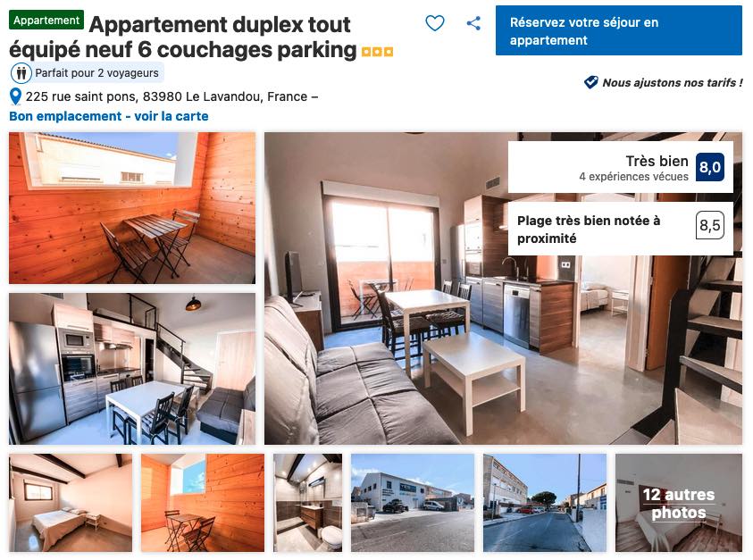
Task: Open Bon emplacement - voir la carte link
Action: [109, 116]
